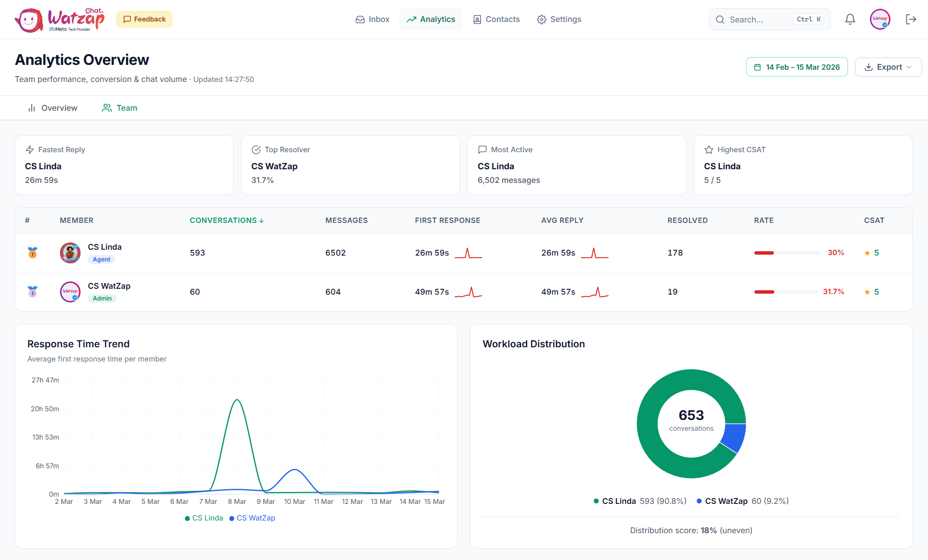Expand the Export dropdown
Viewport: 928px width, 560px height.
(888, 67)
